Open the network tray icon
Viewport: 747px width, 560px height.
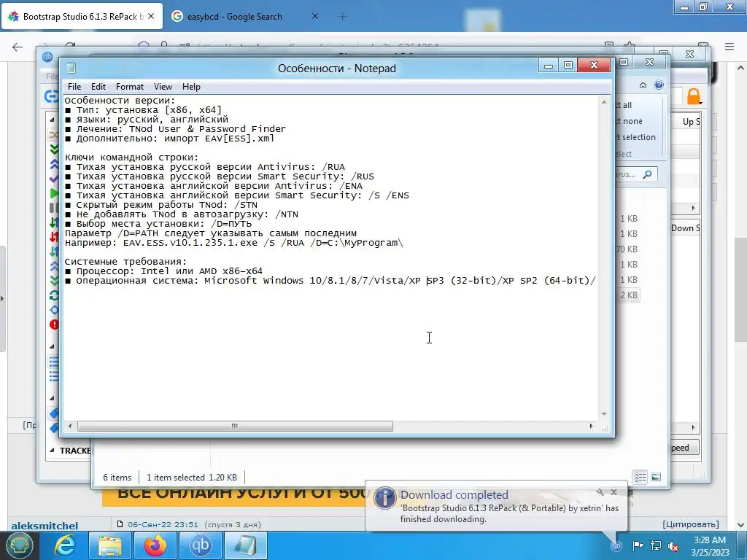(x=656, y=545)
